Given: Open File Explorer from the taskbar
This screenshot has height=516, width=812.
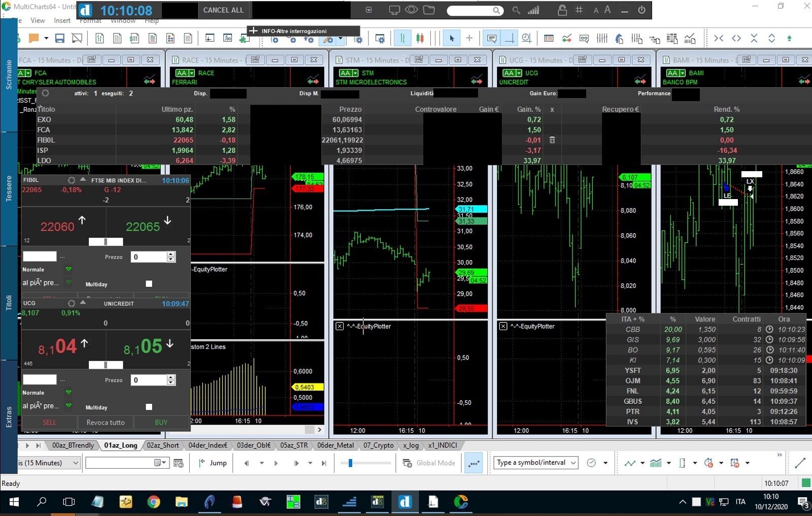Looking at the screenshot, I should point(181,502).
